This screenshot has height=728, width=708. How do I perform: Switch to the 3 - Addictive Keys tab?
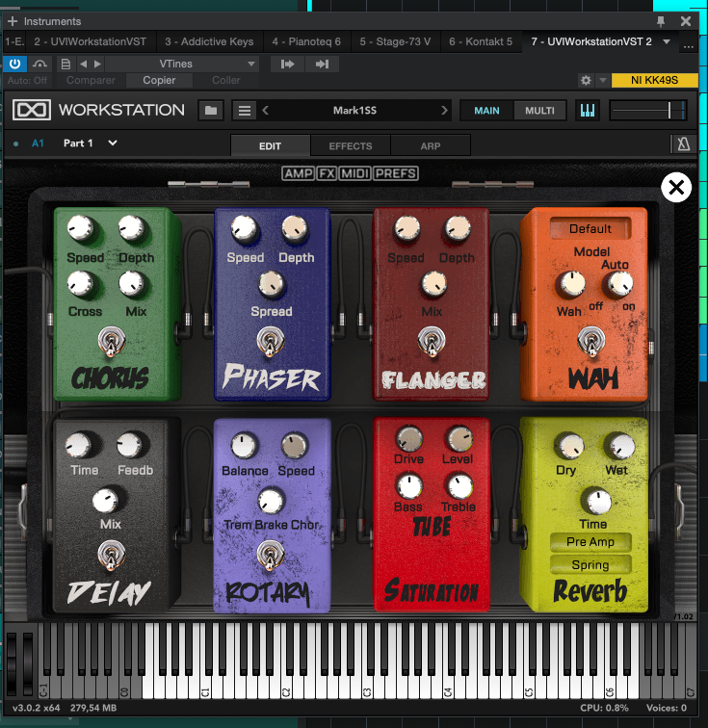tap(209, 41)
